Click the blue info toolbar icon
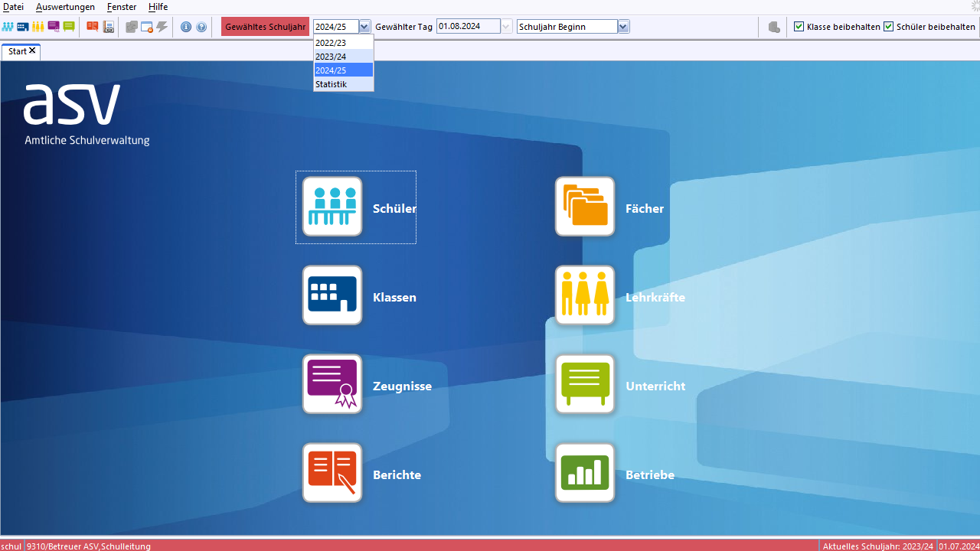This screenshot has height=551, width=980. click(x=186, y=27)
